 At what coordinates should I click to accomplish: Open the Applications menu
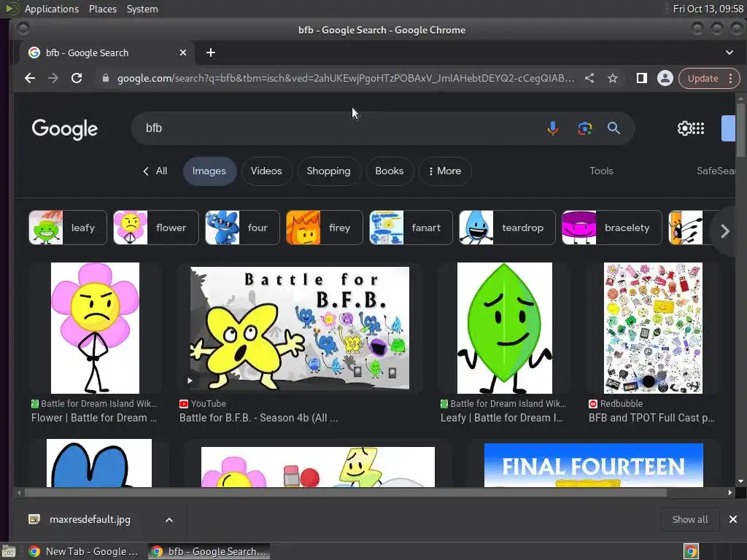[x=52, y=9]
